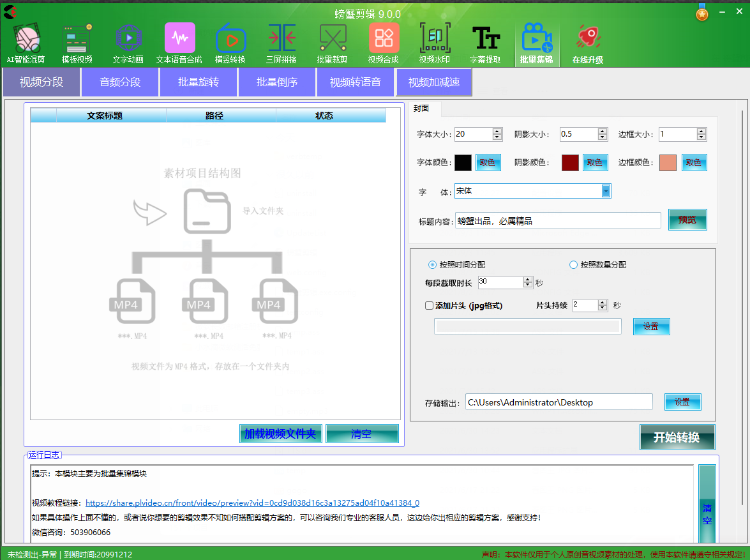Click the dark red 阴影颜色 swatch
Screen dimensions: 750x560
point(570,163)
